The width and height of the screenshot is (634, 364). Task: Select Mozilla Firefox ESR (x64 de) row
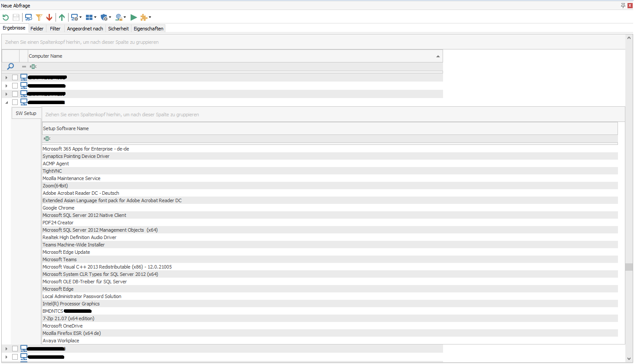click(330, 333)
